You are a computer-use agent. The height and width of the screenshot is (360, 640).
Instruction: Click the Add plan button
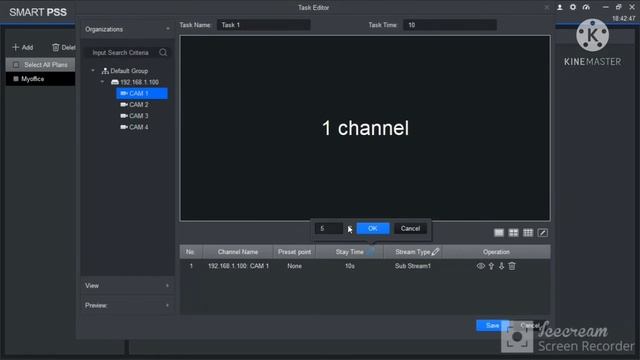22,47
